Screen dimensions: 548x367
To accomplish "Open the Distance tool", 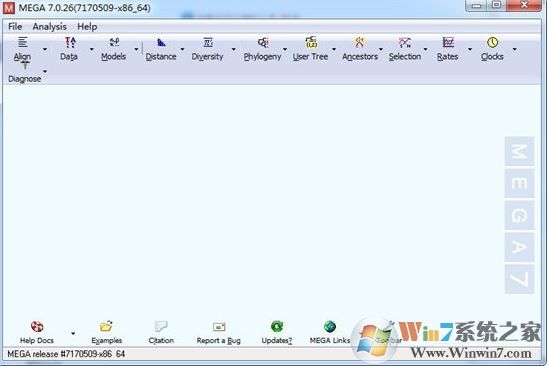I will point(161,49).
